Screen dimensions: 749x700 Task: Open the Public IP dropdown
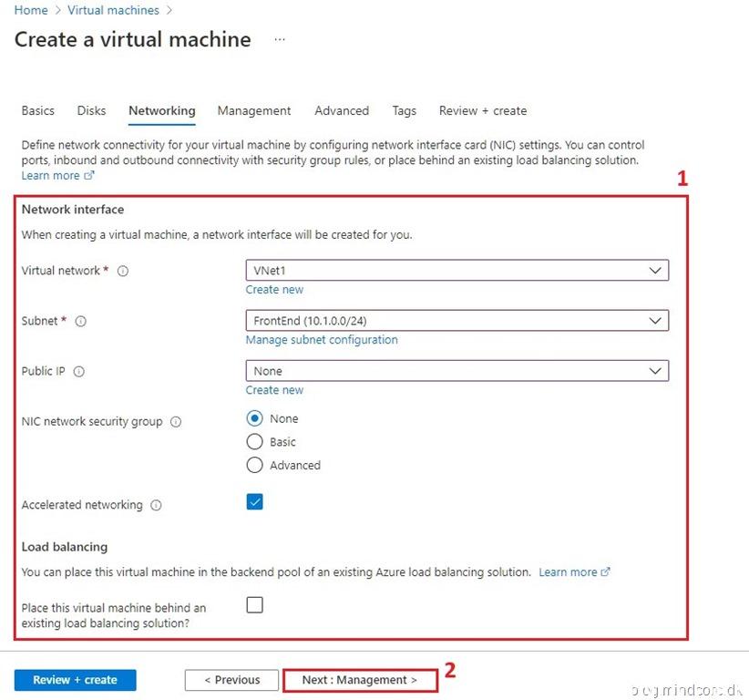457,371
